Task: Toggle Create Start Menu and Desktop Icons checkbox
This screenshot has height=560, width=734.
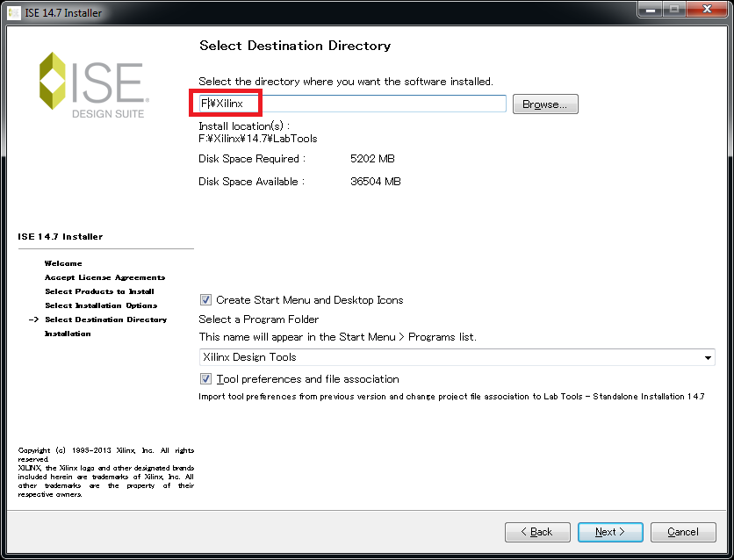Action: (205, 300)
